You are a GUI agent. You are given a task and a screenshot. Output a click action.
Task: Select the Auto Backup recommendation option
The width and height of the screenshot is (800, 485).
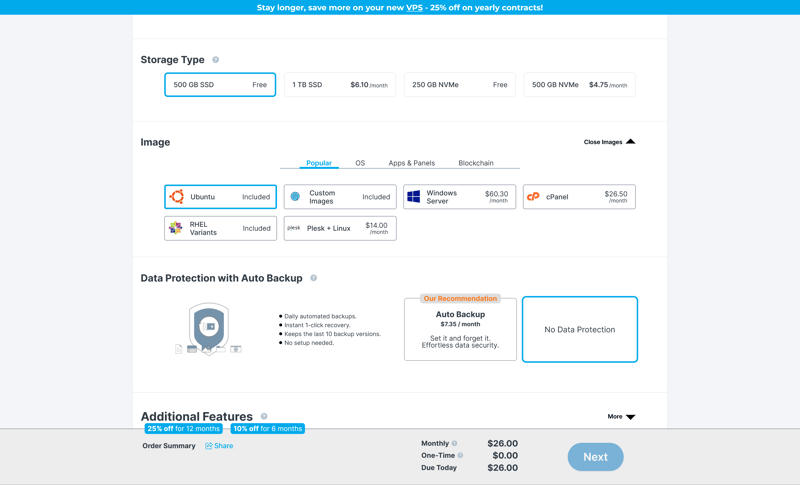pyautogui.click(x=460, y=329)
